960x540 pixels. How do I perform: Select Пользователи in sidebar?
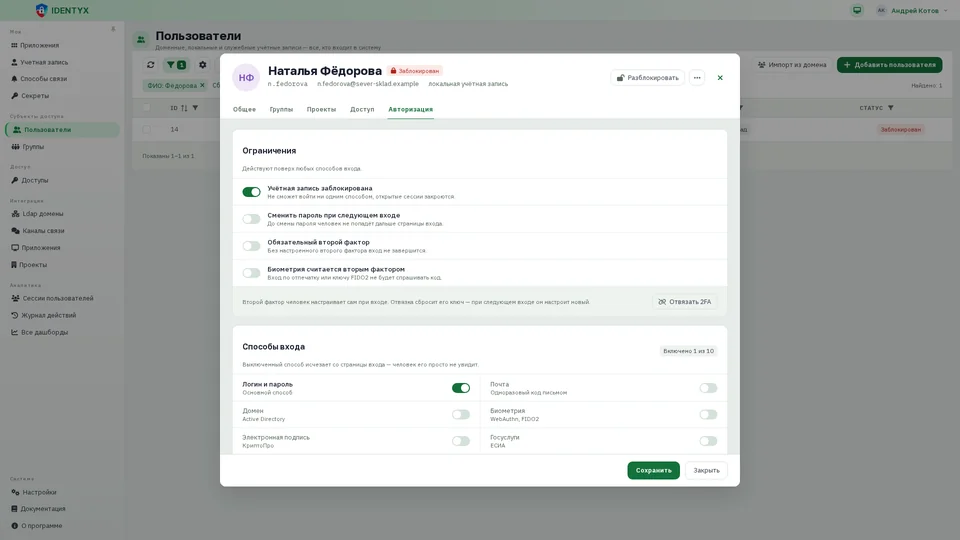click(x=62, y=130)
